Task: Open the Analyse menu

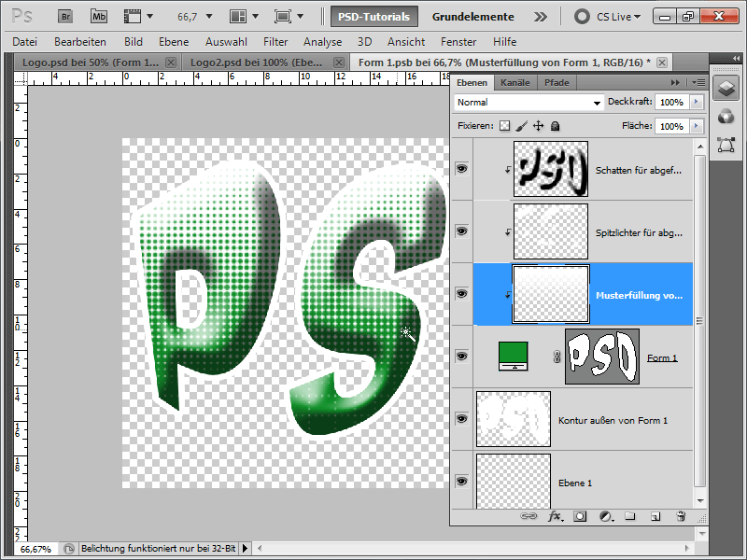Action: pyautogui.click(x=322, y=42)
